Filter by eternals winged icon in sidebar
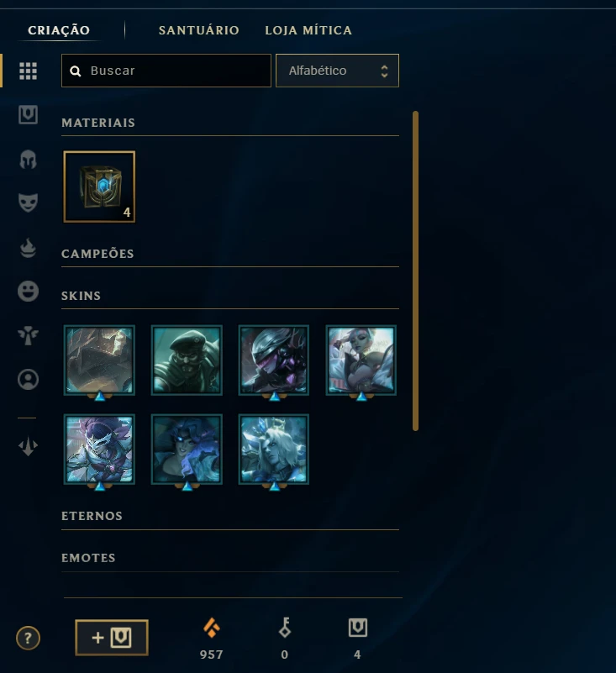 (28, 335)
